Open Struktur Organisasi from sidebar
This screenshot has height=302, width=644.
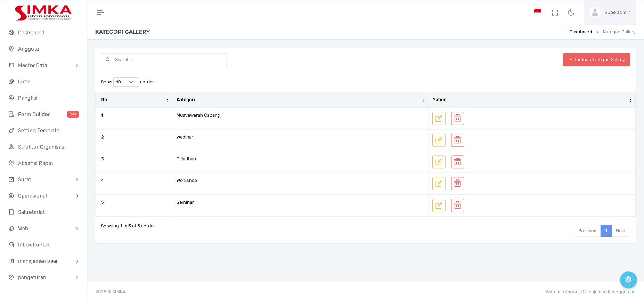point(42,147)
